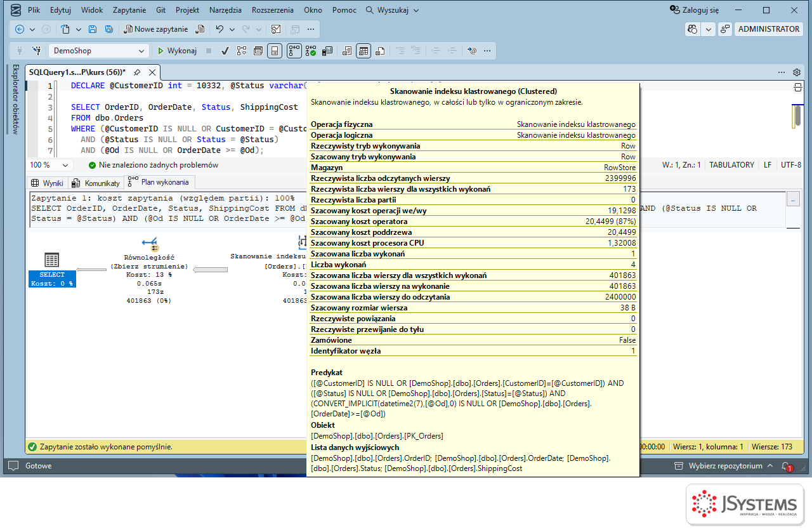
Task: Switch to the Komunikaty tab
Action: (x=96, y=183)
